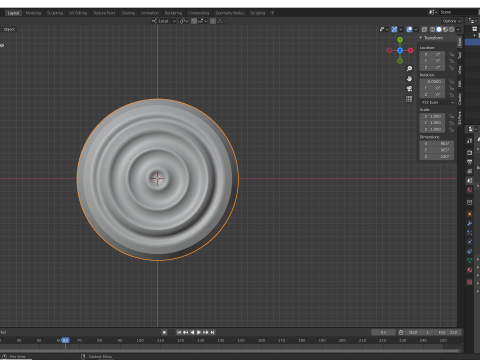Open Physics properties tab icon
Image resolution: width=480 pixels, height=360 pixels.
470,242
